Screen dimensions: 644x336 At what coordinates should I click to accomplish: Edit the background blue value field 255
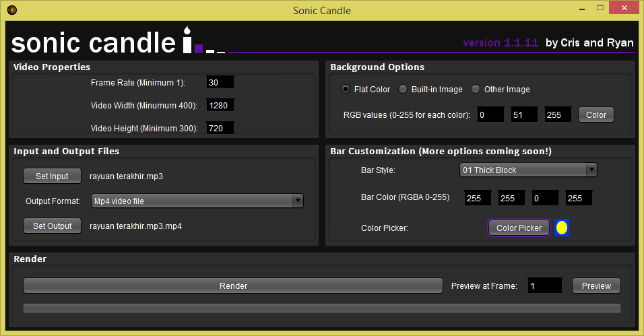(x=558, y=114)
